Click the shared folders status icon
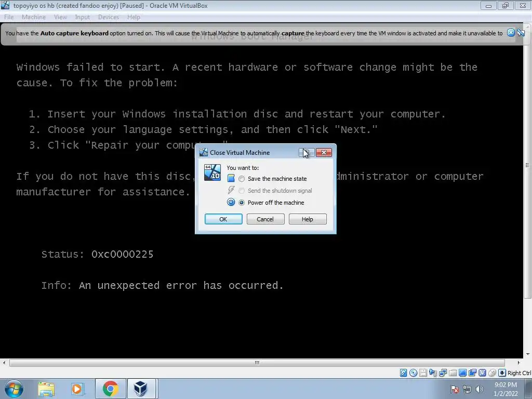 click(x=453, y=373)
